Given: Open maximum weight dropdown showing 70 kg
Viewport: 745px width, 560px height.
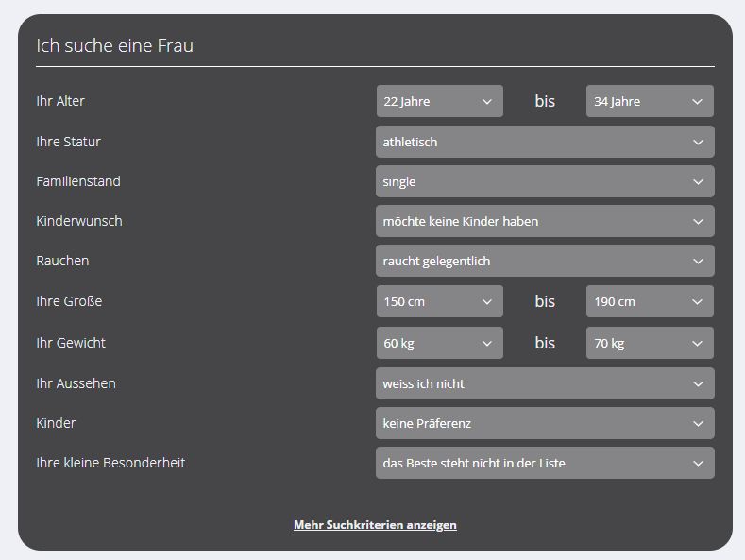Looking at the screenshot, I should click(650, 343).
